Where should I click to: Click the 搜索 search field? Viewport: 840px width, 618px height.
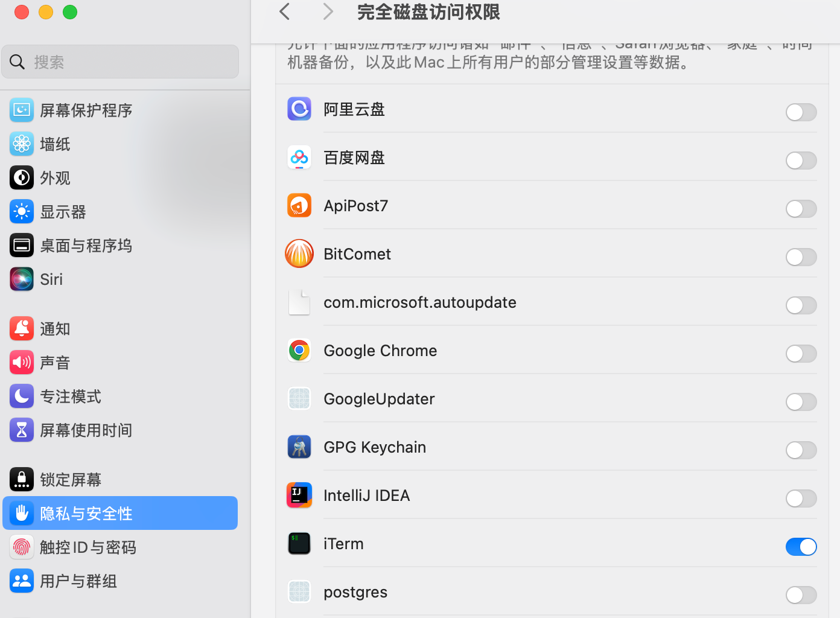[x=121, y=62]
